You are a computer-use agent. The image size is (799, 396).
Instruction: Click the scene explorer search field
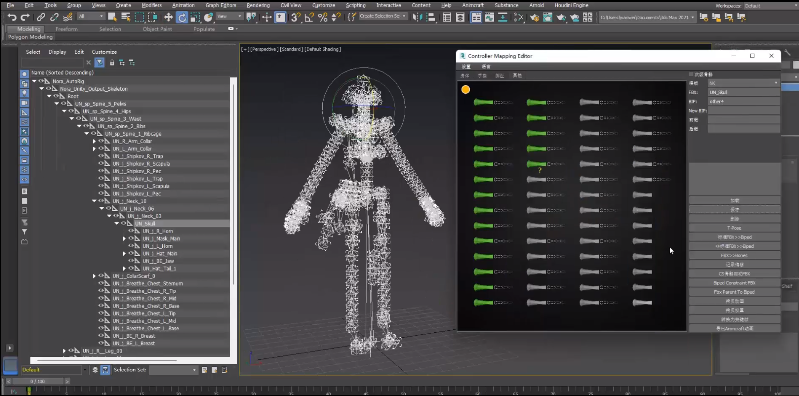pos(52,62)
